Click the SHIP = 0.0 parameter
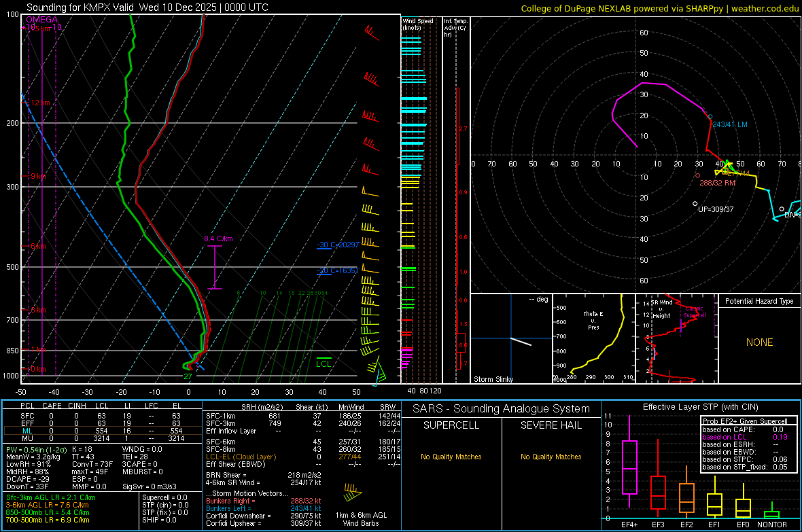 pos(159,520)
